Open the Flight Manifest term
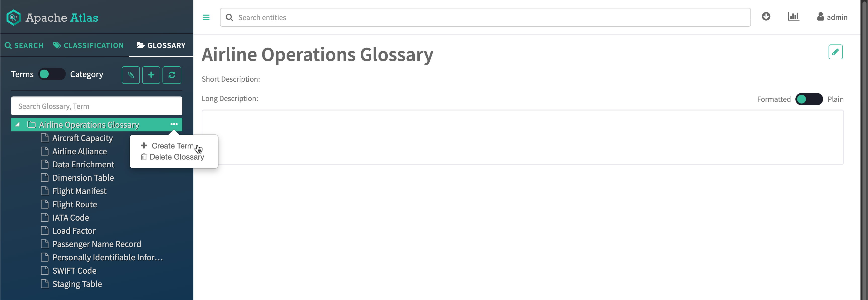The width and height of the screenshot is (868, 300). point(79,191)
